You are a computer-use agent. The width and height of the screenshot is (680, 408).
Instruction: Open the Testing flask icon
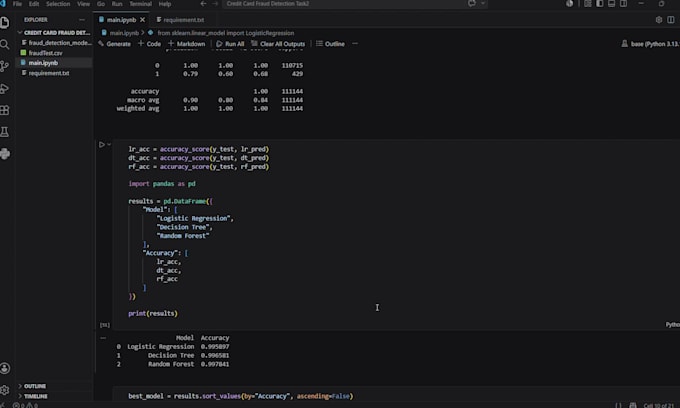pos(5,132)
